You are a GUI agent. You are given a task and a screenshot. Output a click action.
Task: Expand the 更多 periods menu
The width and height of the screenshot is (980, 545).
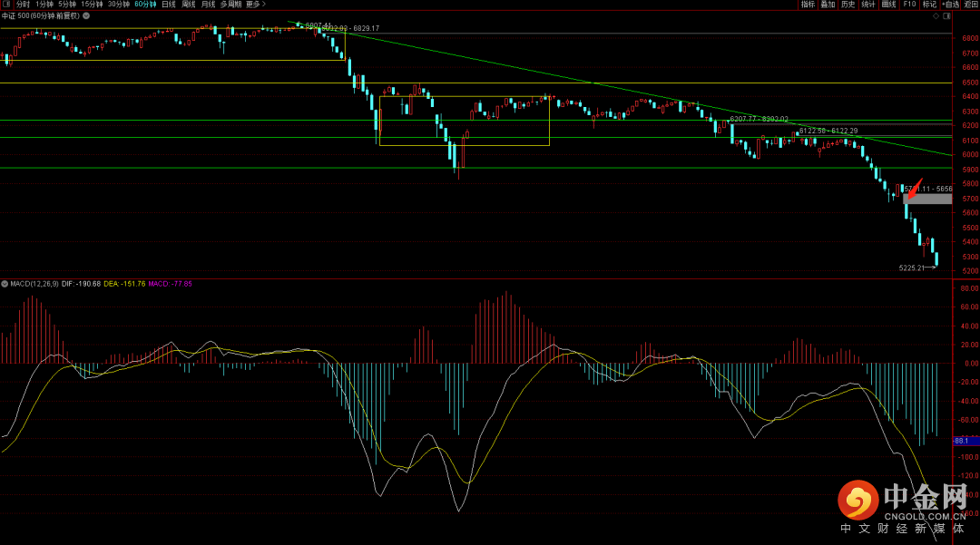pos(252,5)
